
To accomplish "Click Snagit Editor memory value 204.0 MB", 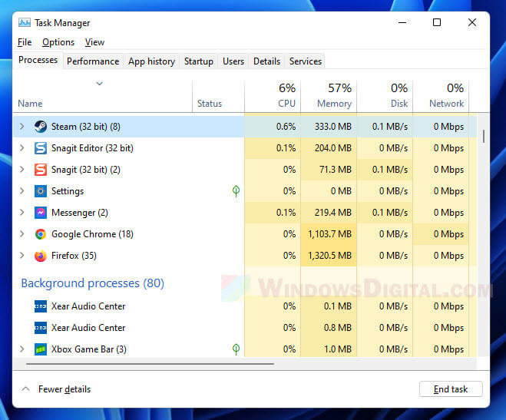I will [x=333, y=148].
